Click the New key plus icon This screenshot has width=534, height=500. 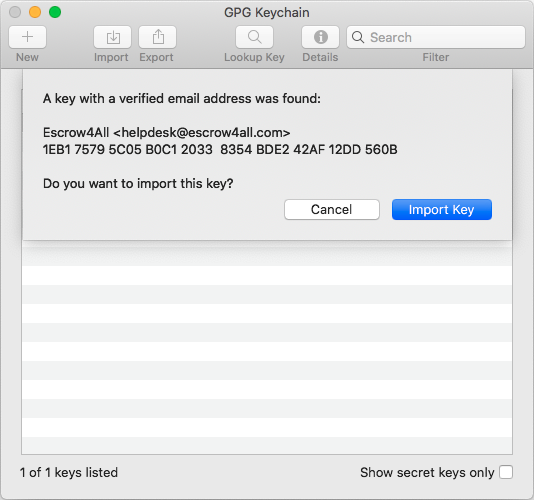point(27,37)
